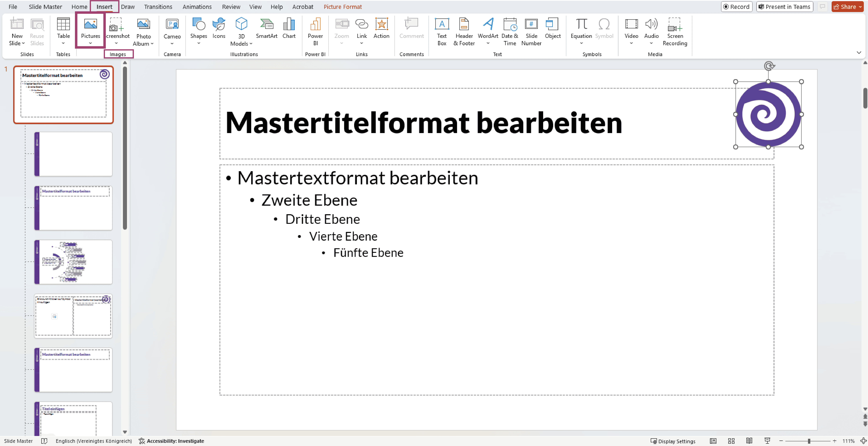Insert a Chart
The height and width of the screenshot is (446, 868).
pos(289,28)
